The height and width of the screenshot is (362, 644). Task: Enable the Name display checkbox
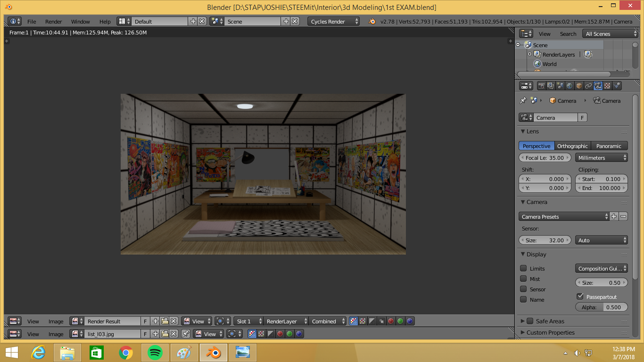523,299
